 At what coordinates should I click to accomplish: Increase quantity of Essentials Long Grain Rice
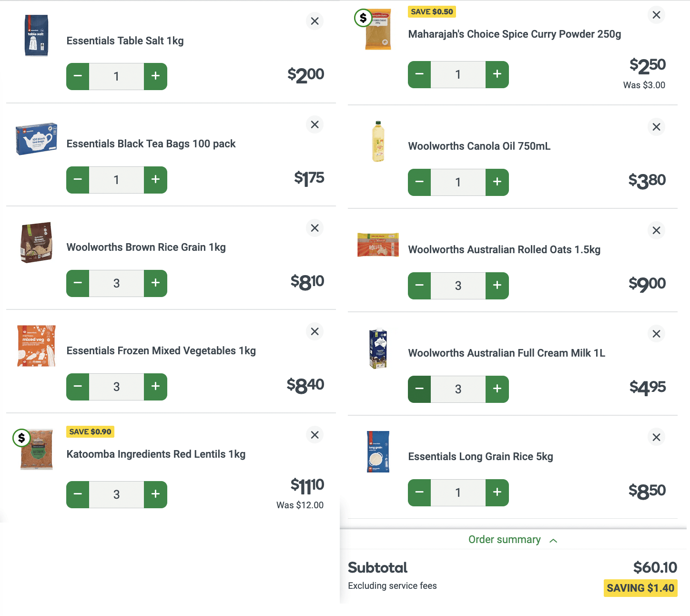[x=497, y=493]
